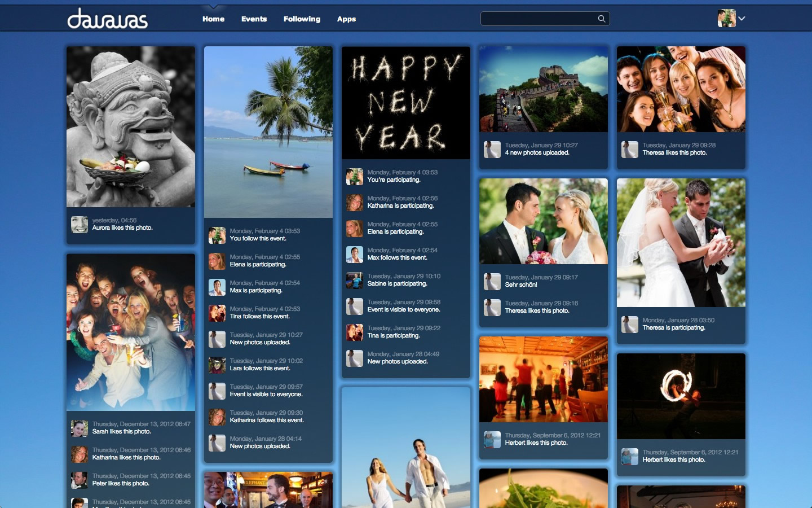Click 'Monday, January 28 04:14' timestamp

click(x=266, y=439)
